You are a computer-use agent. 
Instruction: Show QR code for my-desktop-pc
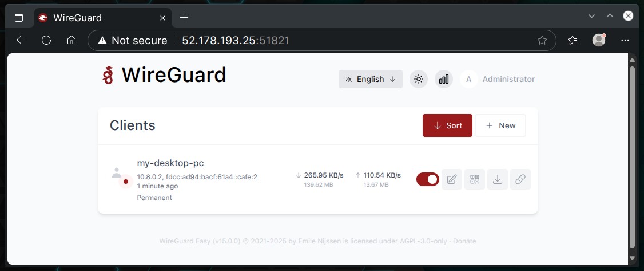(475, 179)
